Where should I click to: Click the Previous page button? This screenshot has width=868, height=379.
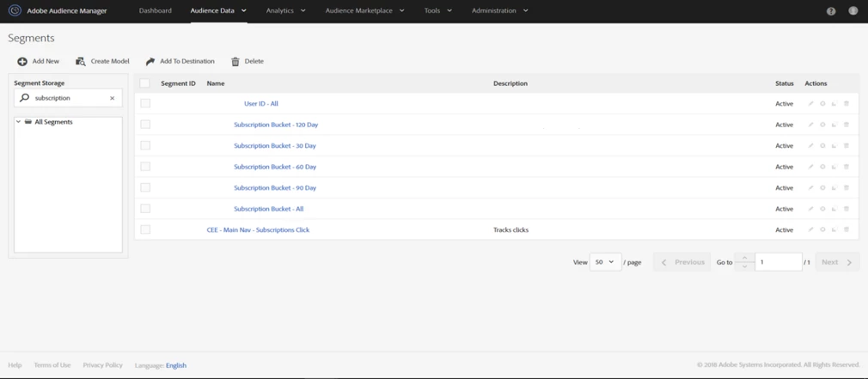pos(682,262)
